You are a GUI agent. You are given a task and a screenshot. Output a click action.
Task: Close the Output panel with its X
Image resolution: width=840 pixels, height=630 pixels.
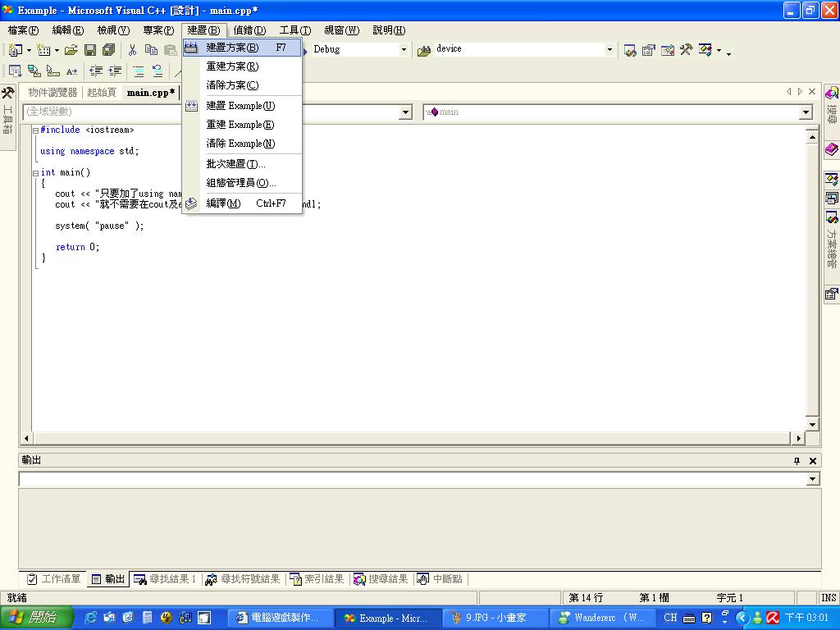[x=813, y=461]
